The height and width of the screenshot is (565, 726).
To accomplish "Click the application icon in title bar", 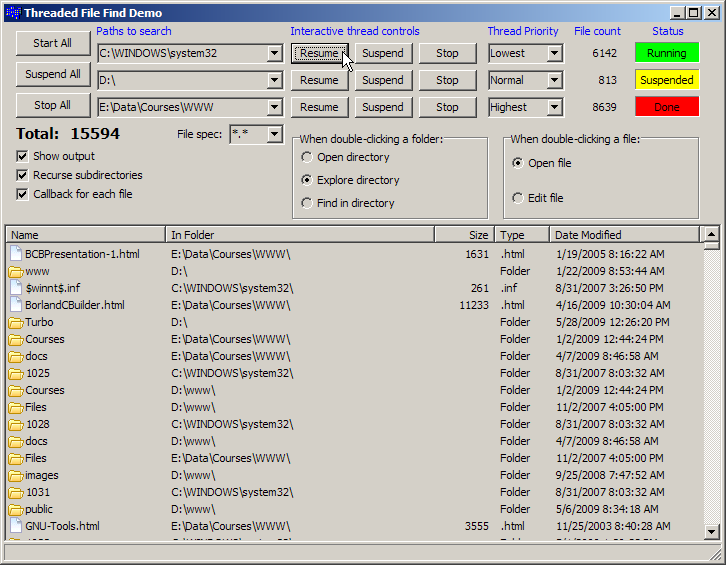I will [x=12, y=12].
